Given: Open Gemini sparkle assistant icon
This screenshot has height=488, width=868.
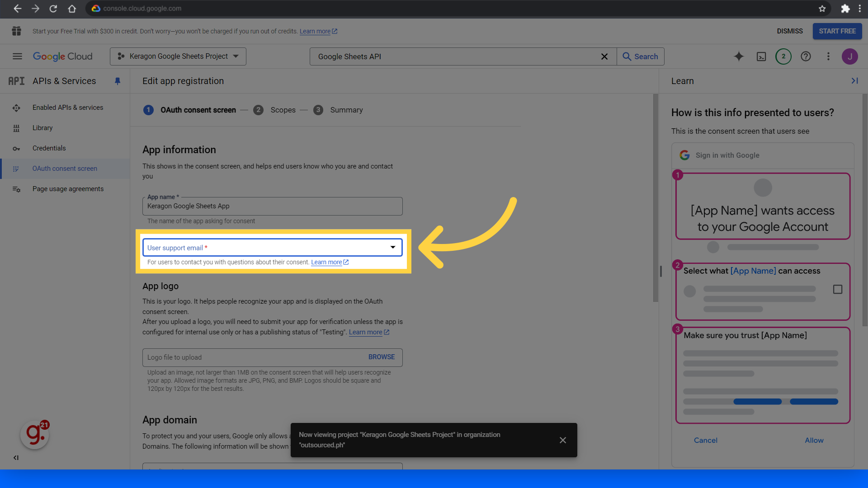Looking at the screenshot, I should pyautogui.click(x=739, y=56).
